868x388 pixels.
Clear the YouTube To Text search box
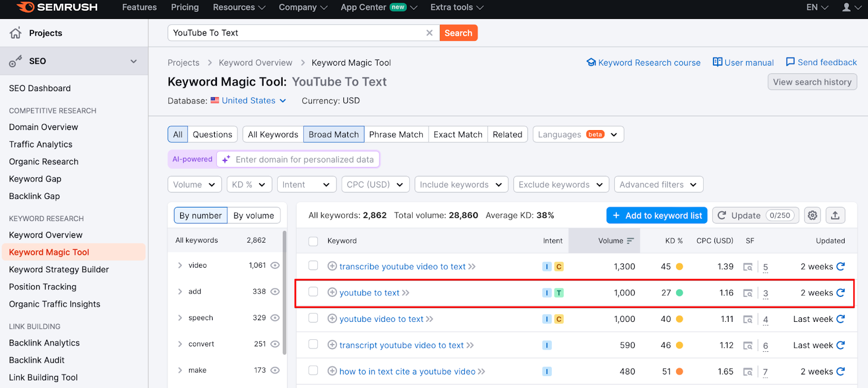(430, 33)
